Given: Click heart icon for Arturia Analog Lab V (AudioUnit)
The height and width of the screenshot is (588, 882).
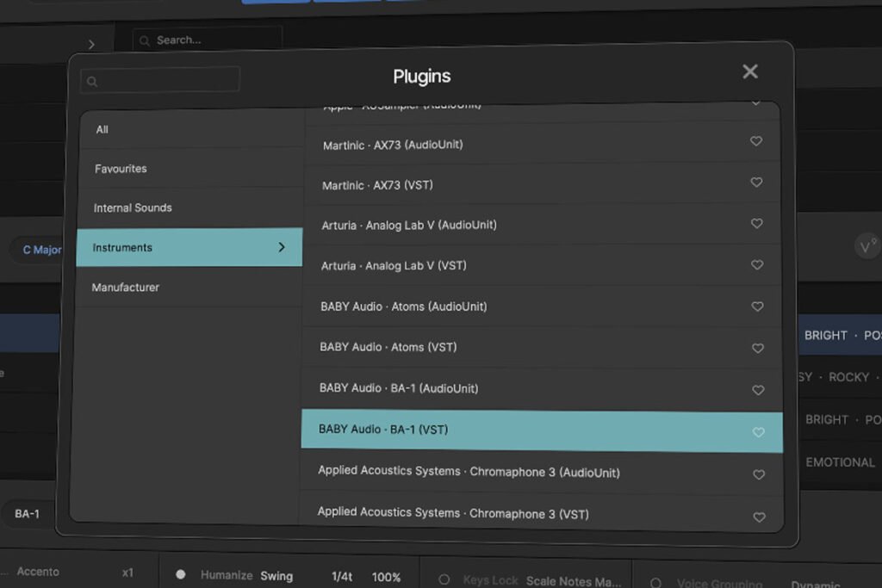Looking at the screenshot, I should tap(757, 223).
